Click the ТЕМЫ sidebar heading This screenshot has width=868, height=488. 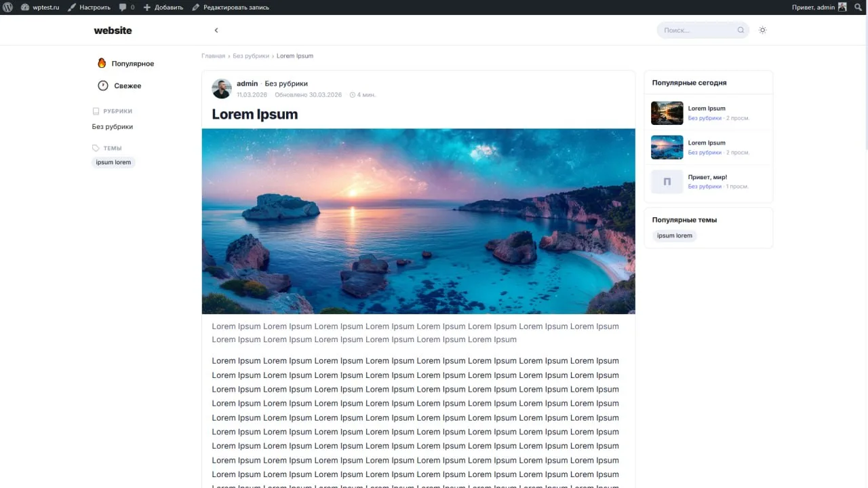point(113,149)
